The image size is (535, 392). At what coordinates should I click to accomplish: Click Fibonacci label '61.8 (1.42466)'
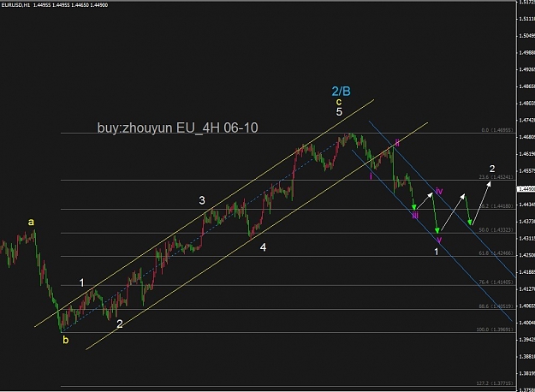pyautogui.click(x=496, y=253)
